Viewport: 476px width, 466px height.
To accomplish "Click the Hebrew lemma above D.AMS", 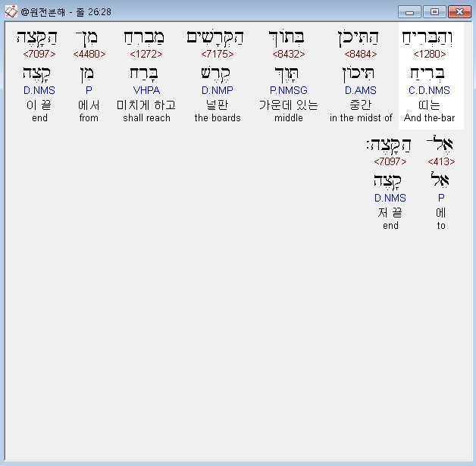I will coord(359,74).
